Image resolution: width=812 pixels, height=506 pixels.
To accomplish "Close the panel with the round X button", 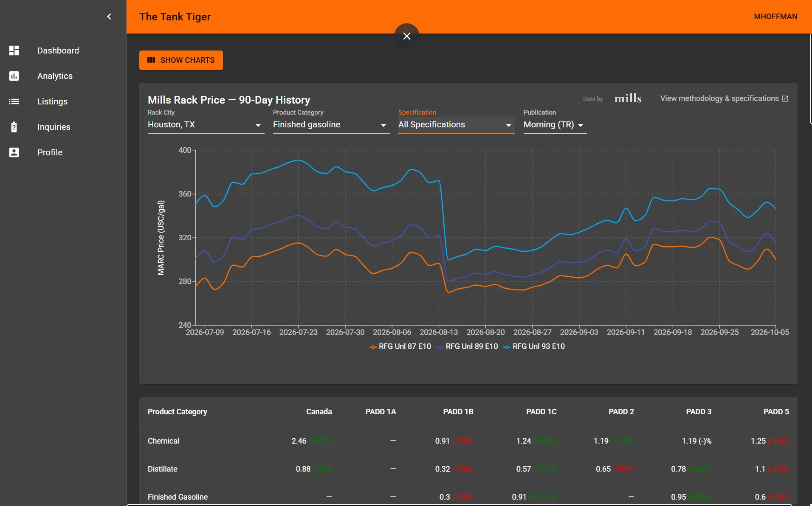I will [407, 36].
